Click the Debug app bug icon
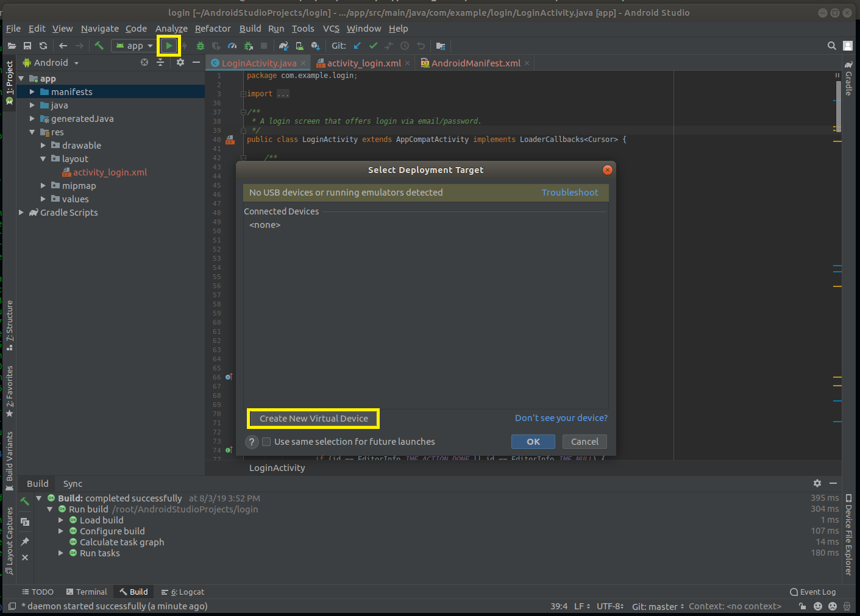The height and width of the screenshot is (616, 860). click(x=200, y=46)
